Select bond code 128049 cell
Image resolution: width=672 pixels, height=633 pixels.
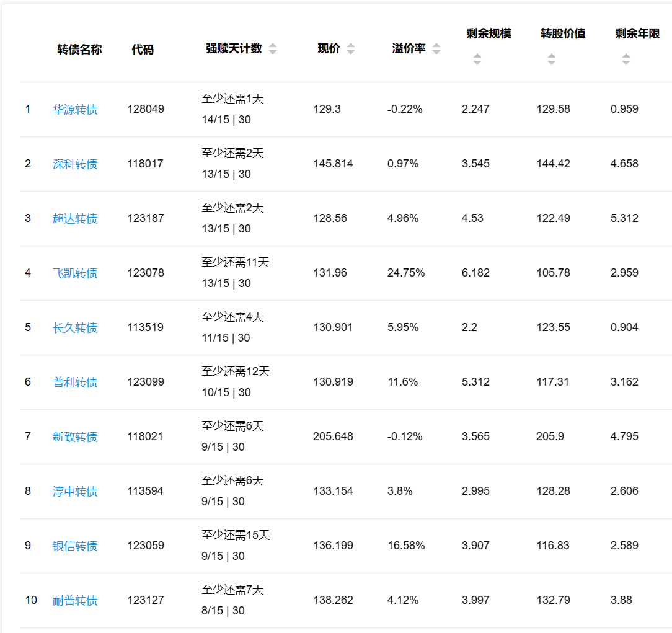pyautogui.click(x=146, y=109)
